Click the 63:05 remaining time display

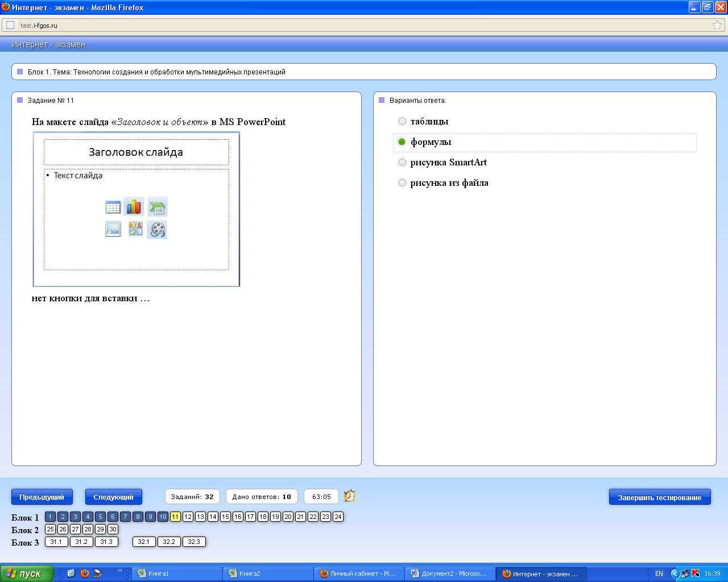click(x=321, y=497)
